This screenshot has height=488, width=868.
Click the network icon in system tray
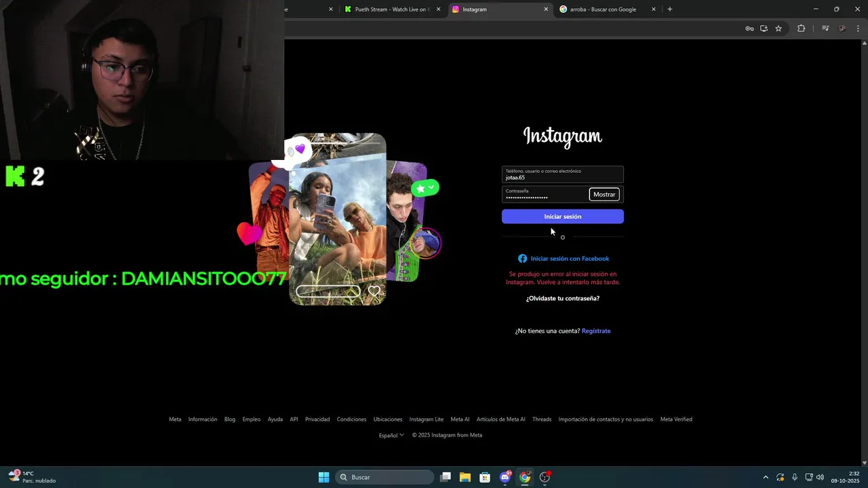point(808,477)
